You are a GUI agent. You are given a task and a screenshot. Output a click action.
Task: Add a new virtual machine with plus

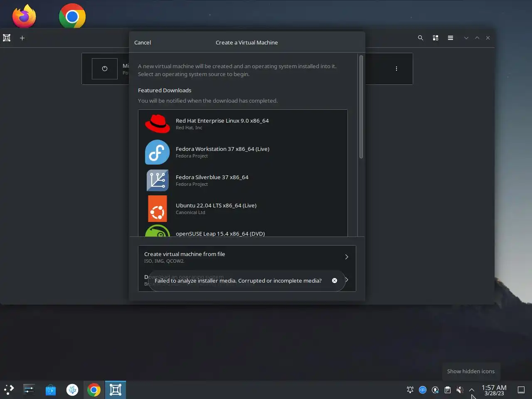coord(22,38)
